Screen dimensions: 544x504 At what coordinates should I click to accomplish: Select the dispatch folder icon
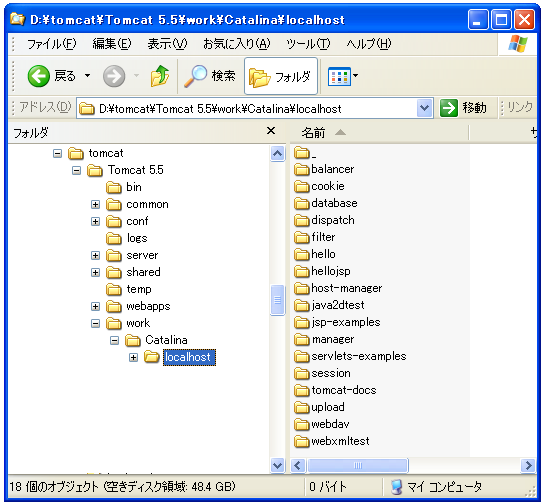click(301, 220)
